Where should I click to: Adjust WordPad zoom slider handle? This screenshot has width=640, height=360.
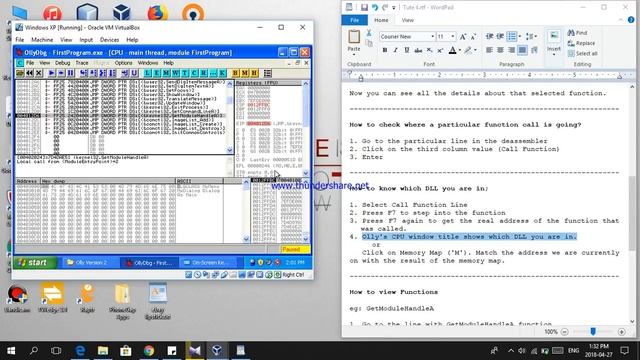[593, 332]
